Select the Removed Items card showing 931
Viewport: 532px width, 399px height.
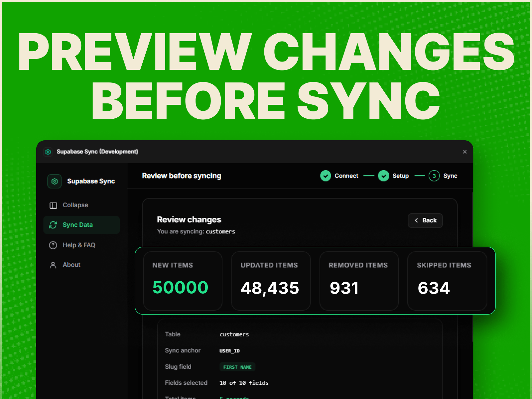click(x=359, y=281)
